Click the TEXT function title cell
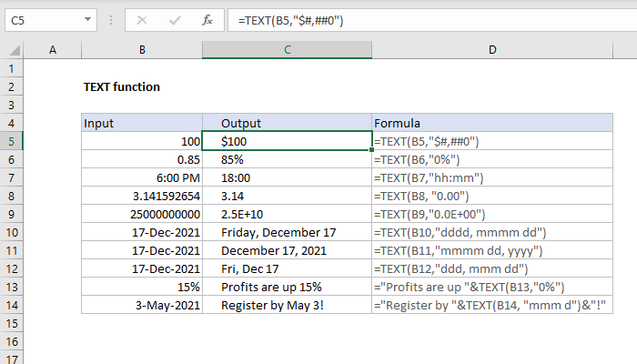Image resolution: width=637 pixels, height=364 pixels. [122, 87]
